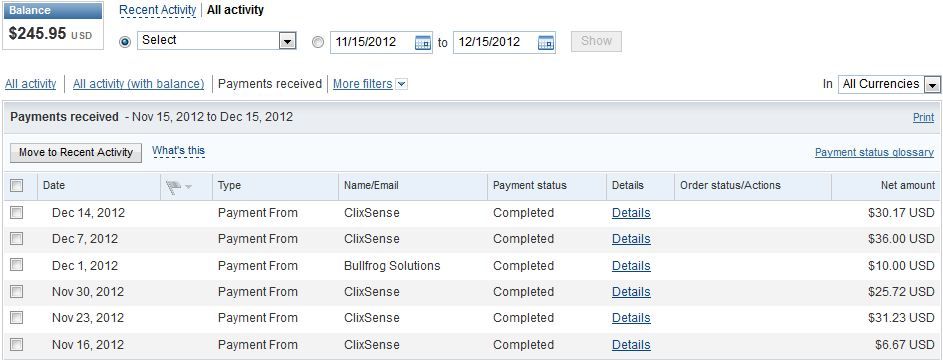
Task: Click the Net amount column header
Action: pyautogui.click(x=908, y=186)
